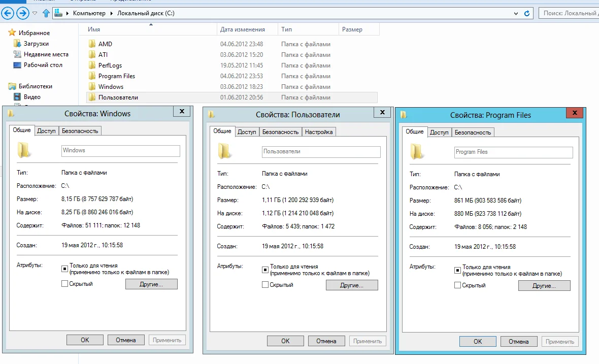The image size is (599, 364).
Task: Expand the breadcrumb arrow before Локальный диск (C:)
Action: (112, 13)
